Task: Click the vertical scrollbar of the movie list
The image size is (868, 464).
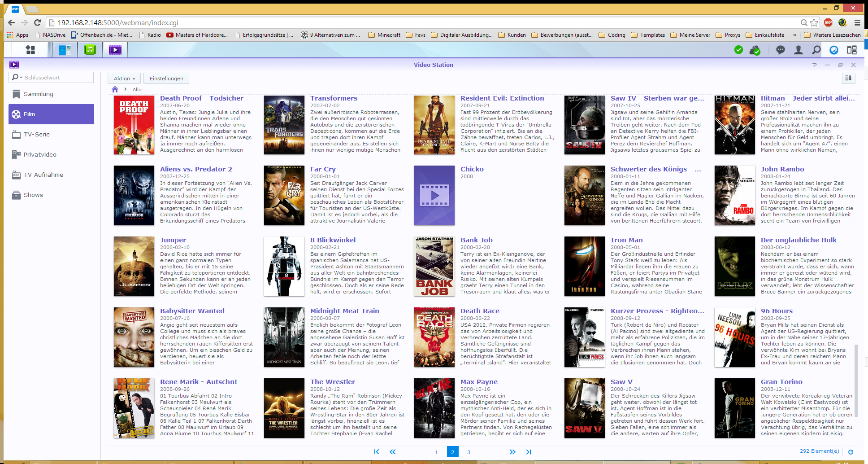Action: tap(856, 381)
